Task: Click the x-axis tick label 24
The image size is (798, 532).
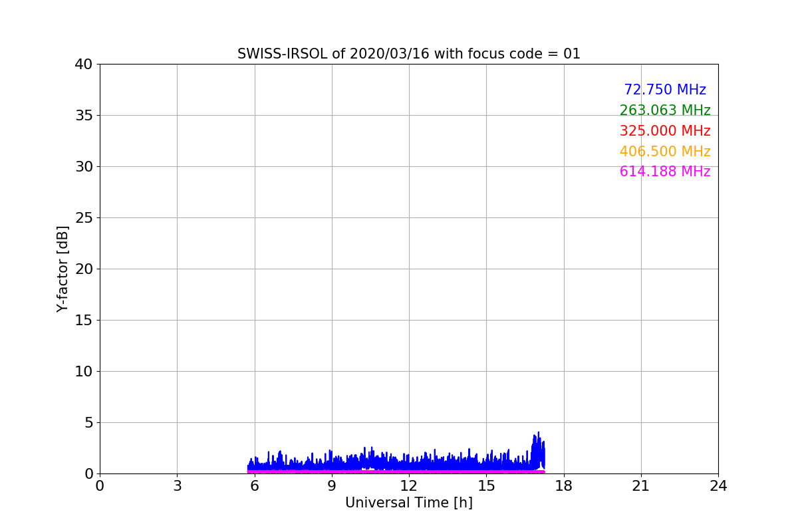Action: click(x=718, y=486)
